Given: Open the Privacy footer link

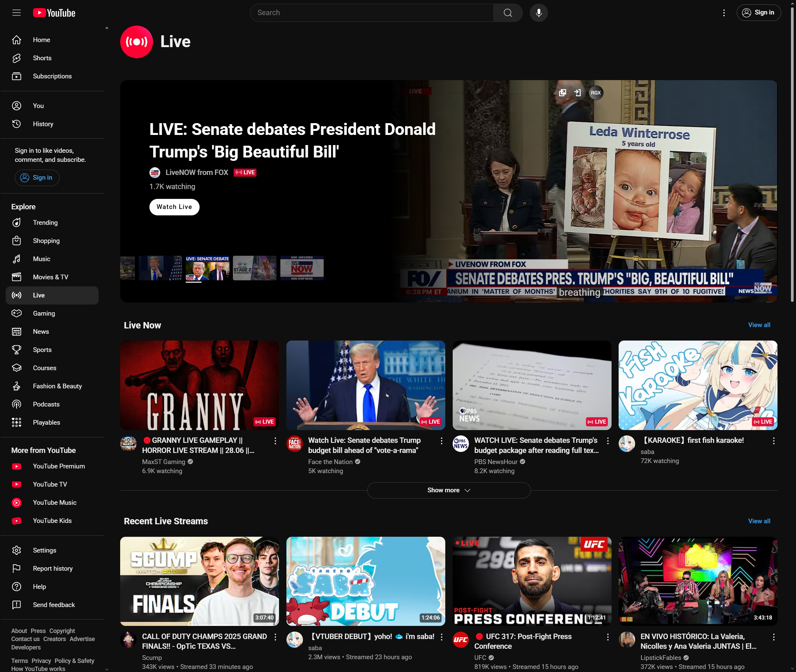Looking at the screenshot, I should coord(41,661).
